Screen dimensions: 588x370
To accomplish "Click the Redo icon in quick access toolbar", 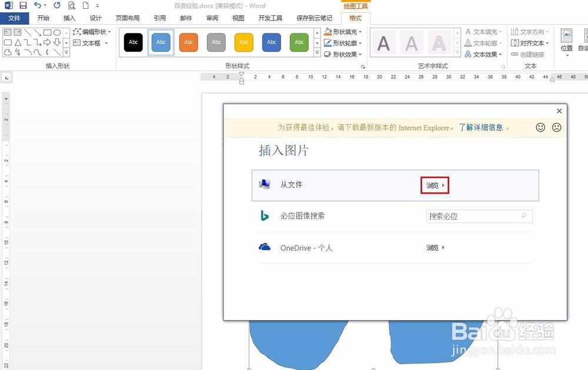I will pyautogui.click(x=57, y=5).
